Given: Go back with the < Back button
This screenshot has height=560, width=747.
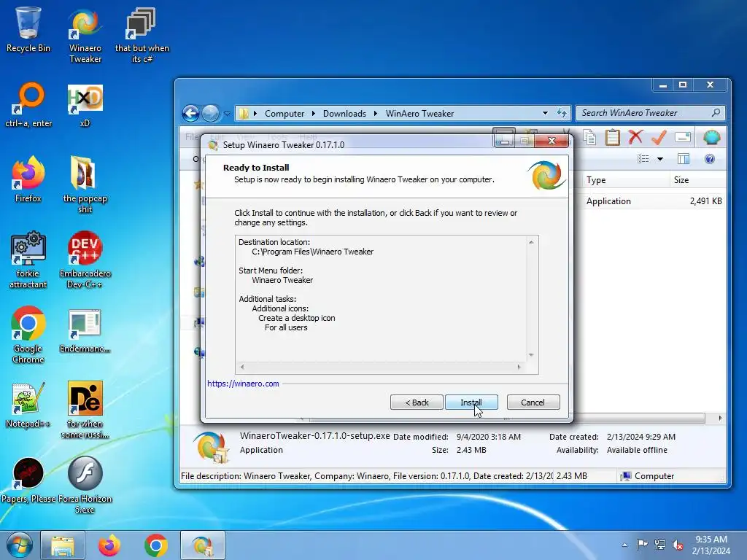Looking at the screenshot, I should [x=417, y=402].
